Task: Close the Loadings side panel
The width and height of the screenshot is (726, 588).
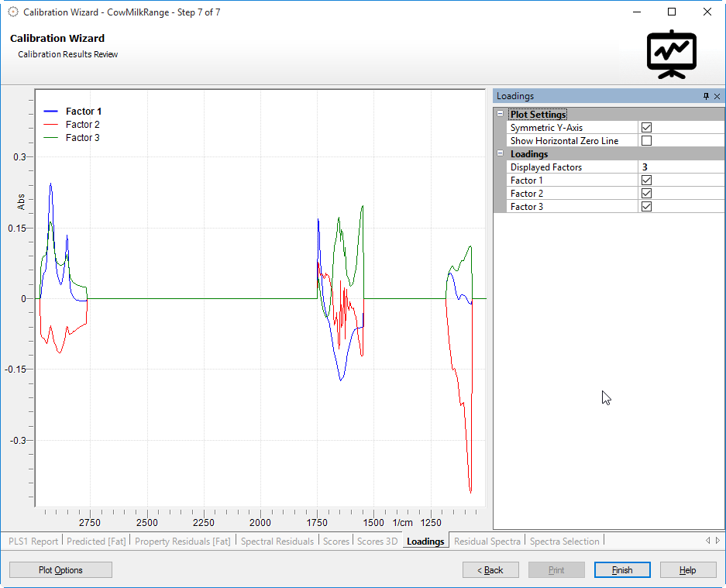Action: pyautogui.click(x=717, y=96)
